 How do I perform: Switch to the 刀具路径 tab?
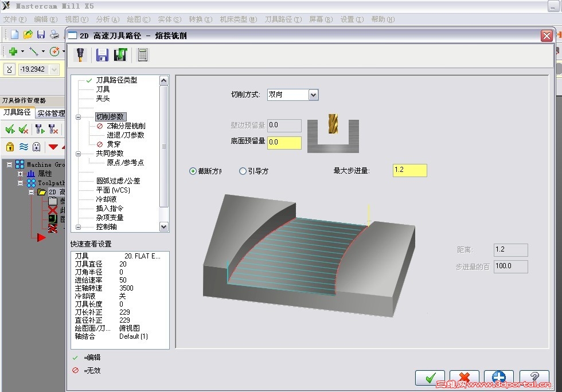click(x=17, y=112)
